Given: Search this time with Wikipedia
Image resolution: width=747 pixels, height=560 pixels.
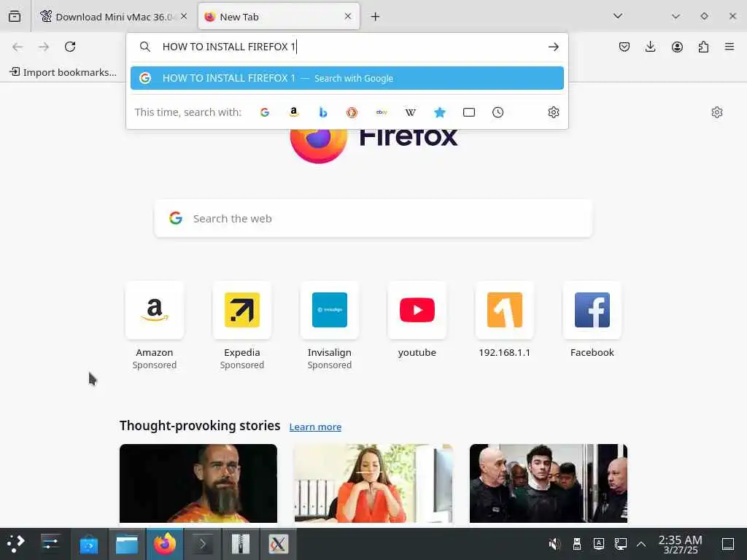Looking at the screenshot, I should (x=410, y=112).
